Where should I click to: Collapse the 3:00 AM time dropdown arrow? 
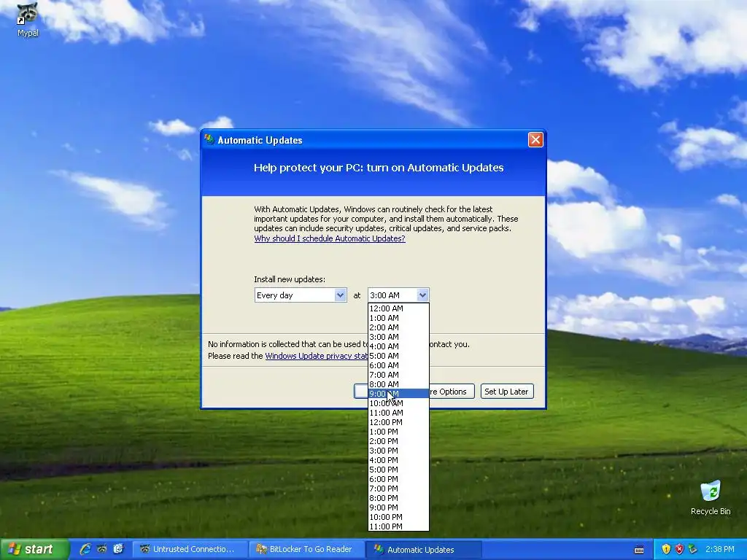point(422,295)
